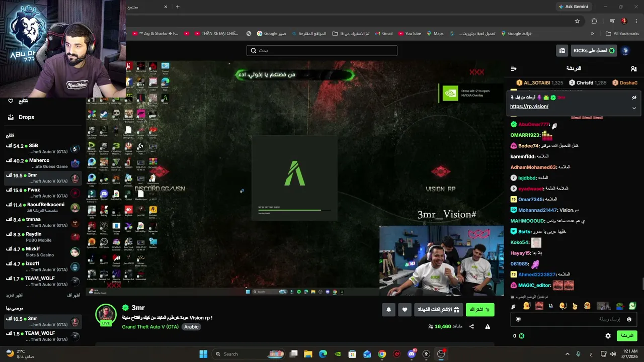644x362 pixels.
Task: Open the rp.vision link in pinned message
Action: [x=529, y=107]
